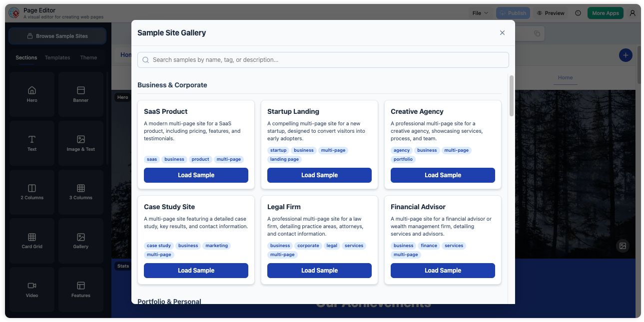This screenshot has width=644, height=322.
Task: Choose the 2 Columns layout icon
Action: click(x=31, y=192)
